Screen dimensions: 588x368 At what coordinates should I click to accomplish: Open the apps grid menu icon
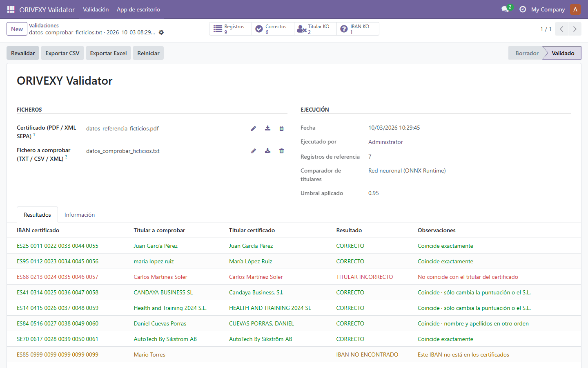11,9
